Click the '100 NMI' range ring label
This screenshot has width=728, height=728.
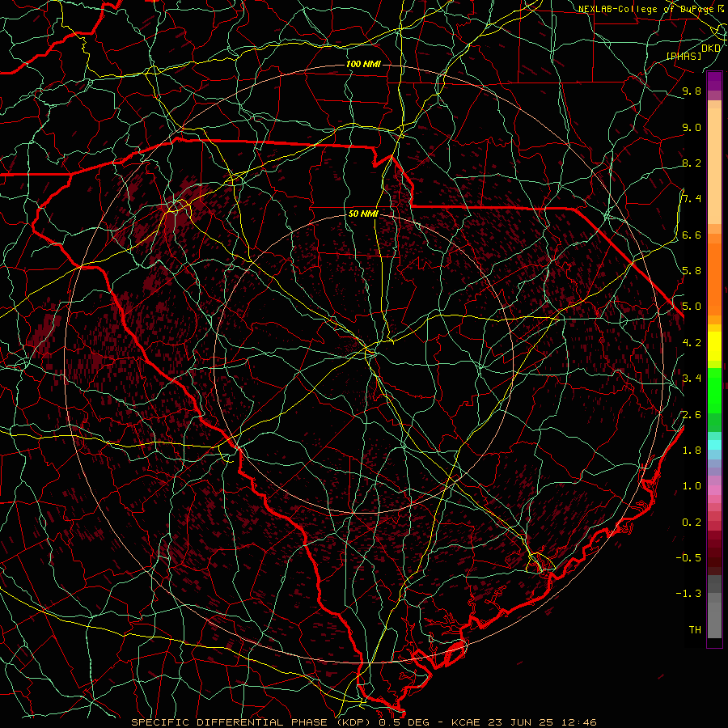(363, 64)
